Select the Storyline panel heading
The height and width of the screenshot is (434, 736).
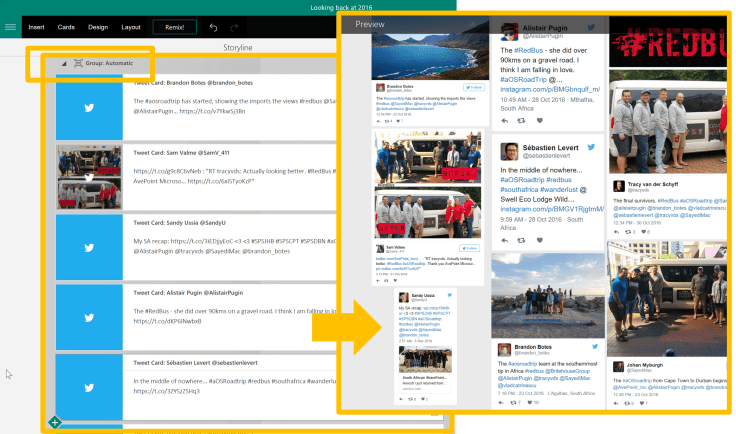pos(238,47)
